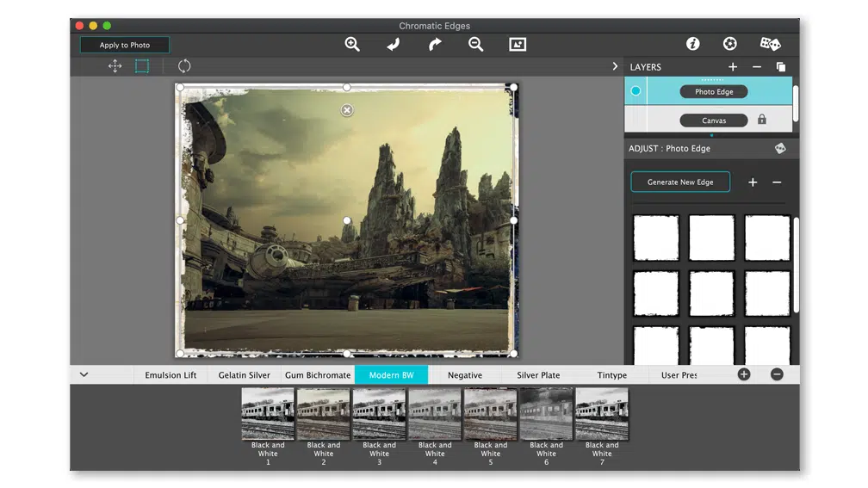Select middle edge thumbnail in second row
This screenshot has height=488, width=868.
711,293
